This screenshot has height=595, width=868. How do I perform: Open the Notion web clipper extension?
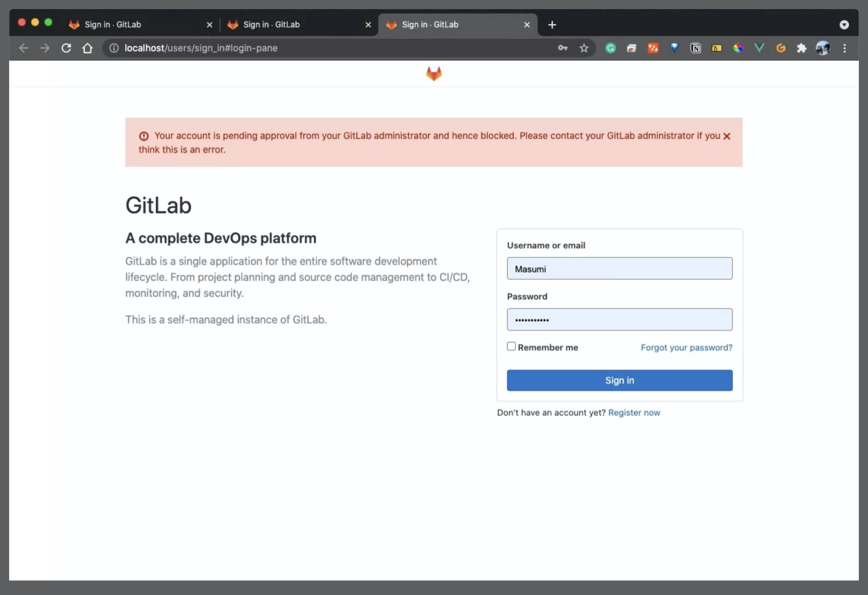click(695, 48)
